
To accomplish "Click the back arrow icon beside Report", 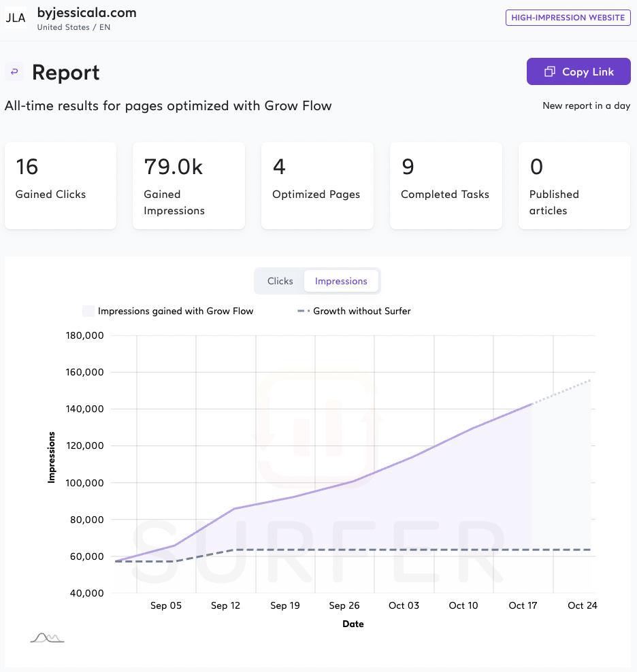I will click(14, 71).
